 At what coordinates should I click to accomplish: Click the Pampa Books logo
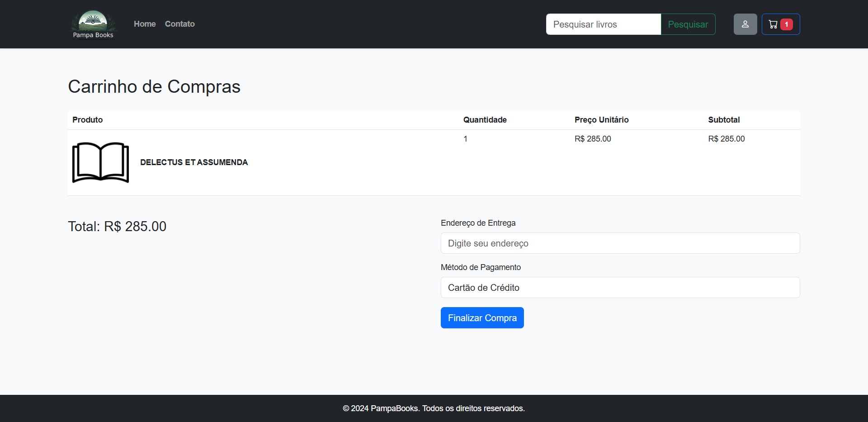point(94,24)
